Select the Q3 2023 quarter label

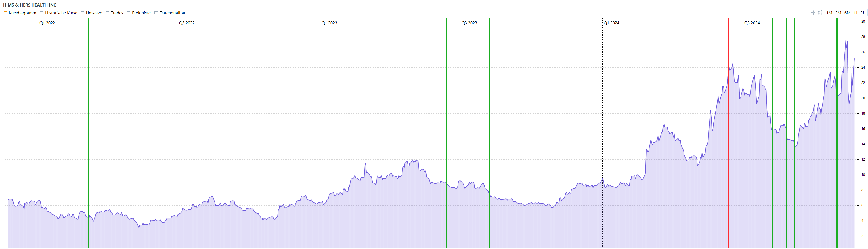(x=469, y=23)
